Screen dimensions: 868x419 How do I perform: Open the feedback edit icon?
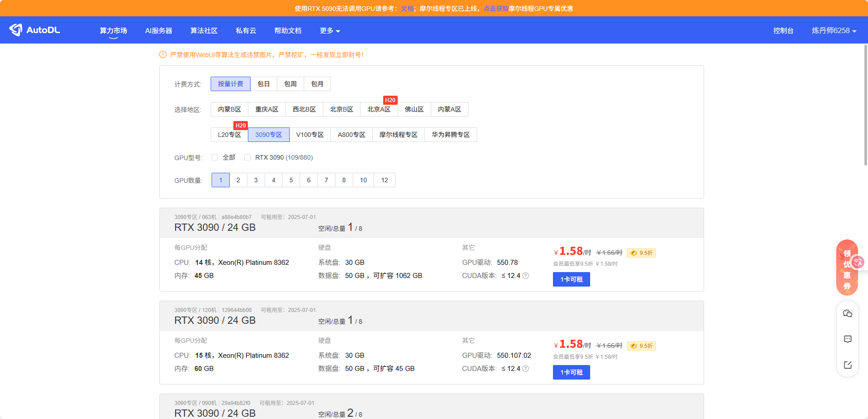847,365
